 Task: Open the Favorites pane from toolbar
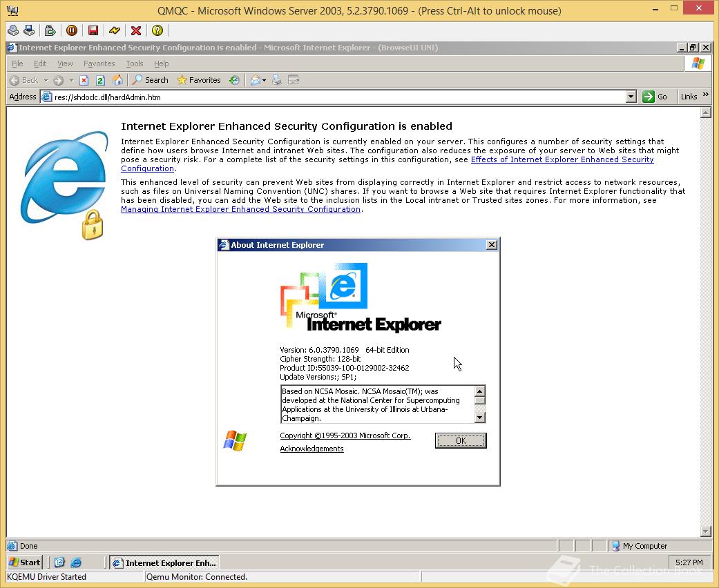tap(199, 80)
